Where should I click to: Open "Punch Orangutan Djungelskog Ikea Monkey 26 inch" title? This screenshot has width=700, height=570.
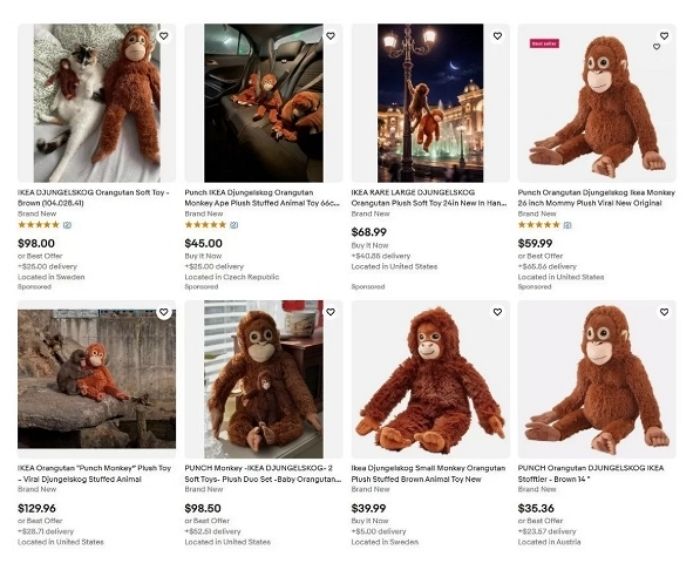pos(596,197)
